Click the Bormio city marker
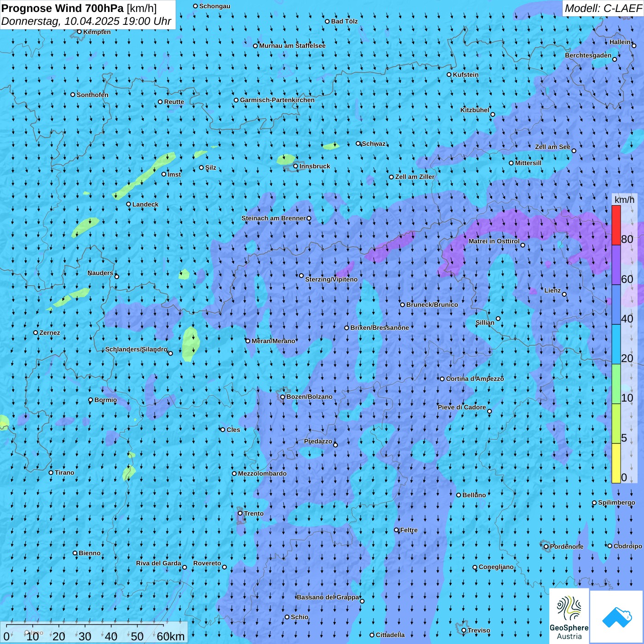Screen dimensions: 644x644 pyautogui.click(x=91, y=400)
